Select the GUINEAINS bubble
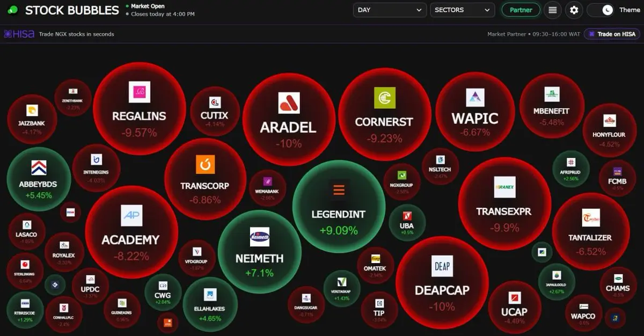This screenshot has height=336, width=644. (121, 310)
